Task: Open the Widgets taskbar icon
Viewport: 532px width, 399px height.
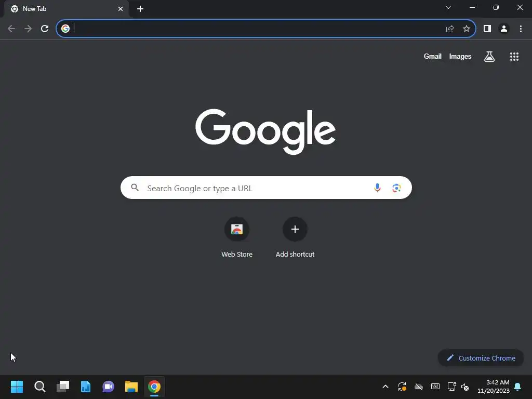Action: point(86,387)
